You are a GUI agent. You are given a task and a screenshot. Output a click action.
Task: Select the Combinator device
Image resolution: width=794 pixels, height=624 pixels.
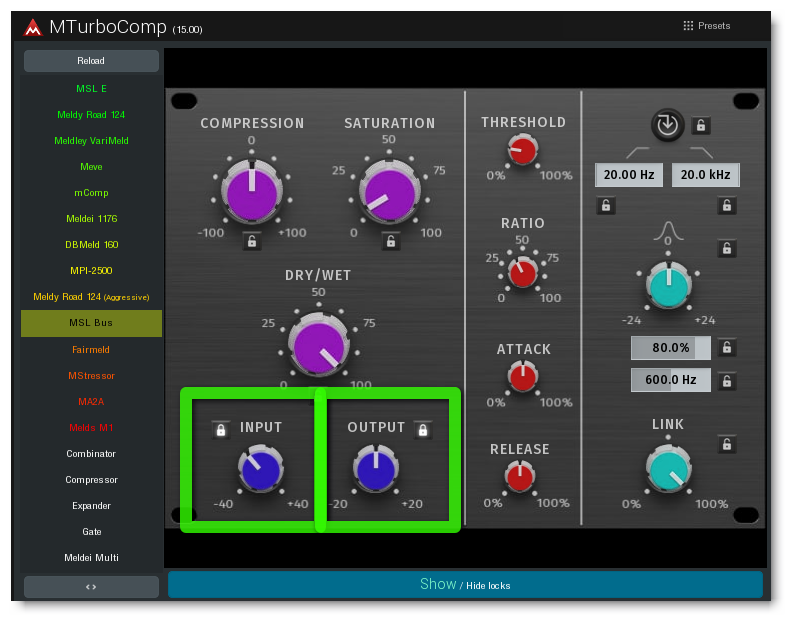pos(91,454)
